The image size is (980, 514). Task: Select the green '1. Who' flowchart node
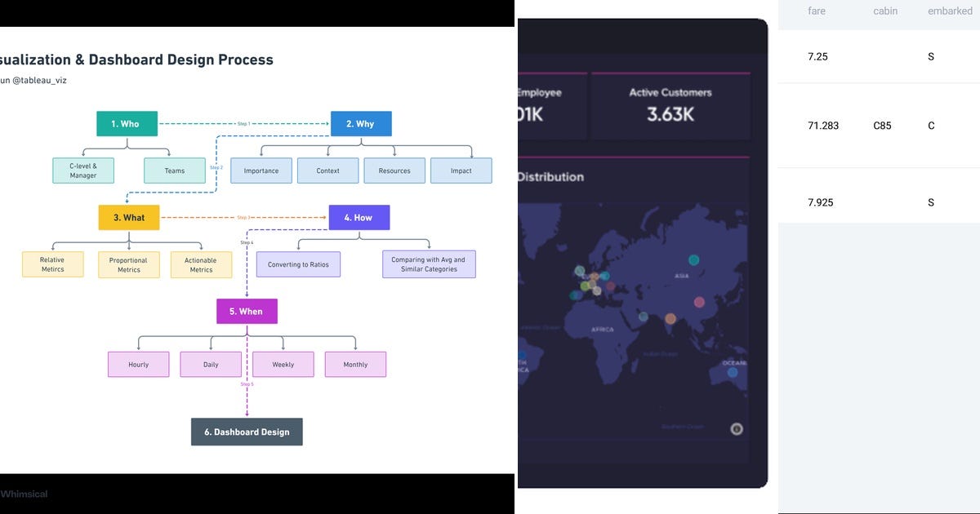point(127,123)
